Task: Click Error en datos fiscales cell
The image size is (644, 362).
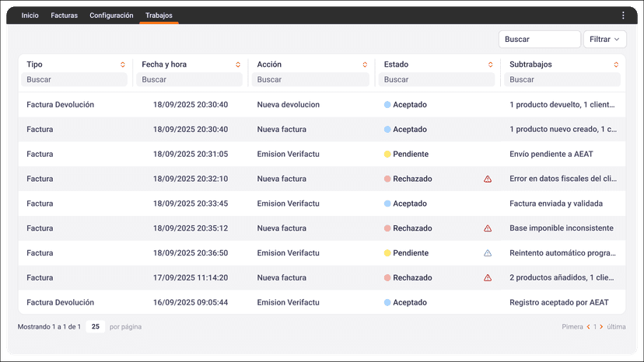Action: pos(563,179)
